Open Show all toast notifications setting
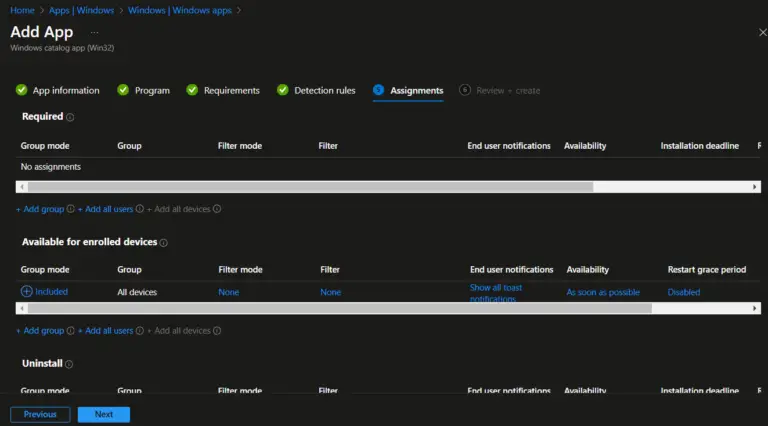 [496, 292]
